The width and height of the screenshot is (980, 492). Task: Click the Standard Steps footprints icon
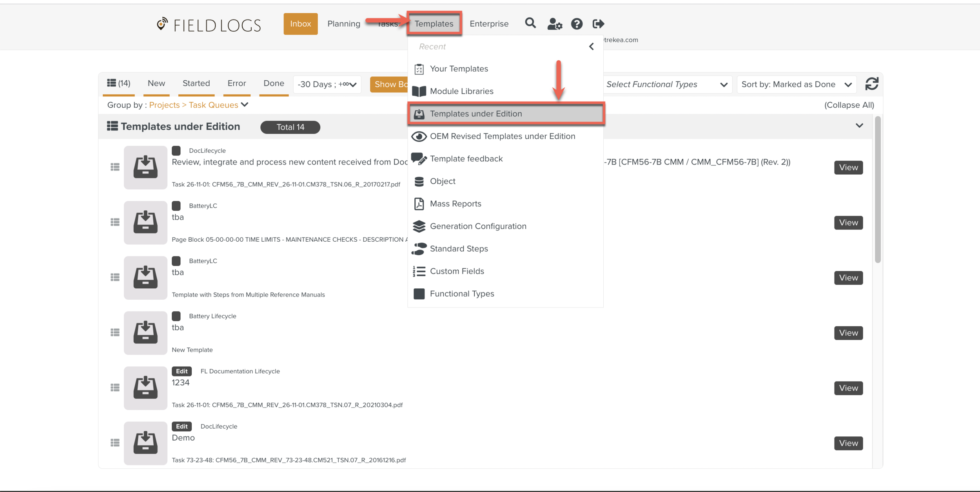[x=419, y=249]
